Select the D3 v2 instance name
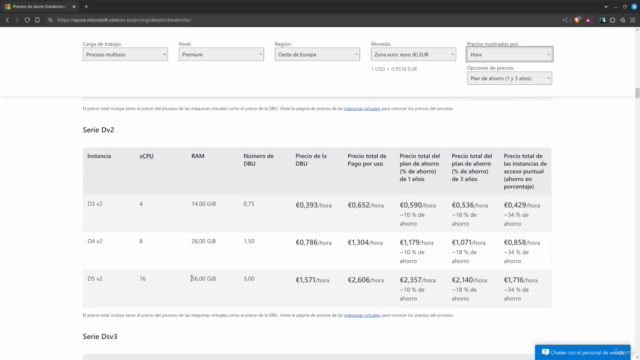Image resolution: width=640 pixels, height=360 pixels. pyautogui.click(x=95, y=204)
